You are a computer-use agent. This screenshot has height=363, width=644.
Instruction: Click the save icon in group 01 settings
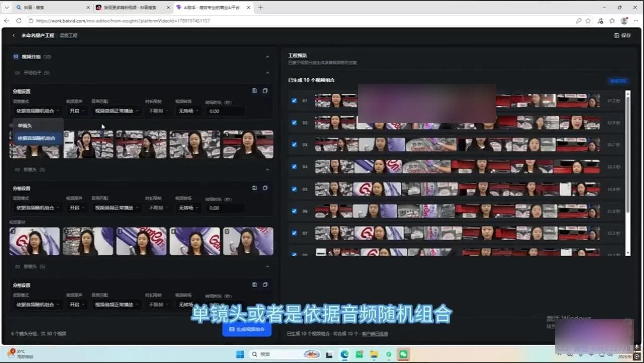click(255, 91)
